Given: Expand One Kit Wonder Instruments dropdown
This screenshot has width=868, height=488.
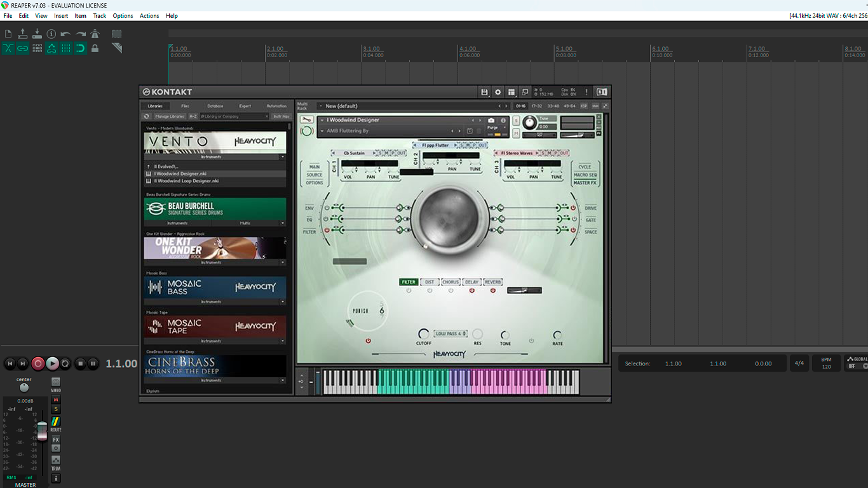Looking at the screenshot, I should click(282, 262).
